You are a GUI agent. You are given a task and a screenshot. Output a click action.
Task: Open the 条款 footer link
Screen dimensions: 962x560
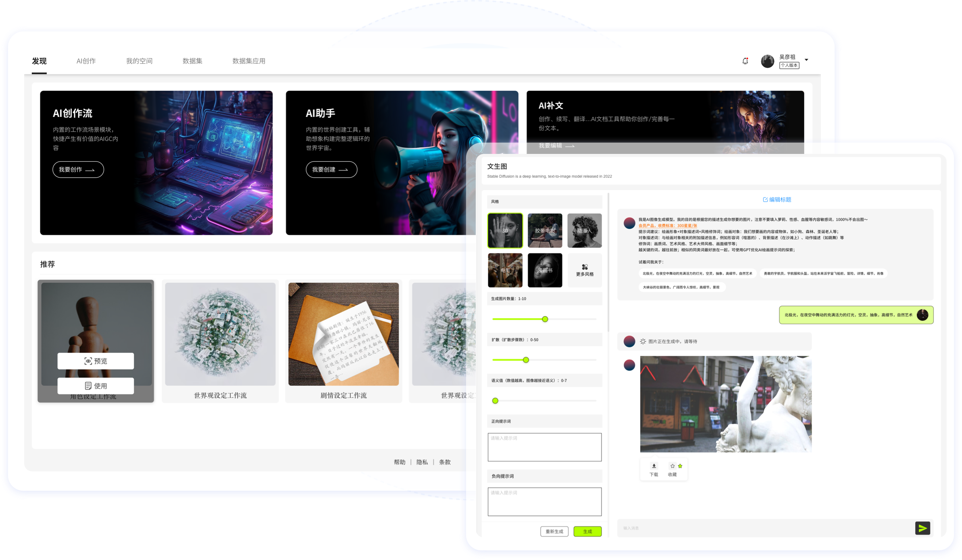click(x=445, y=462)
